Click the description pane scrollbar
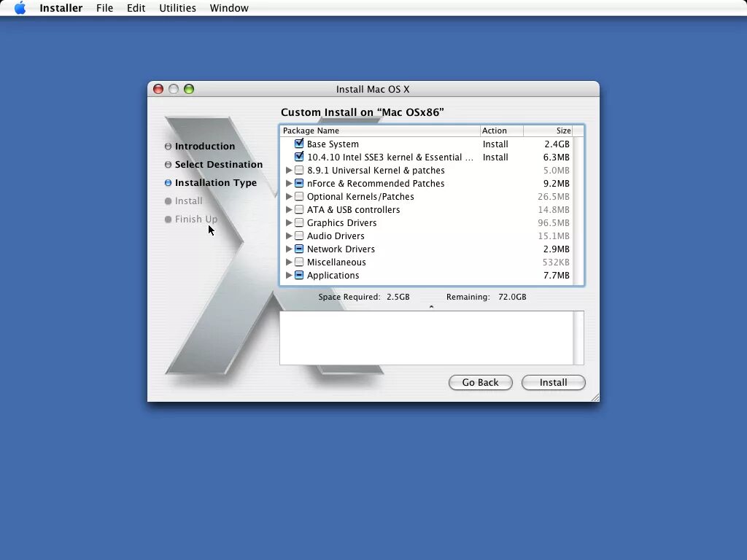 coord(578,338)
